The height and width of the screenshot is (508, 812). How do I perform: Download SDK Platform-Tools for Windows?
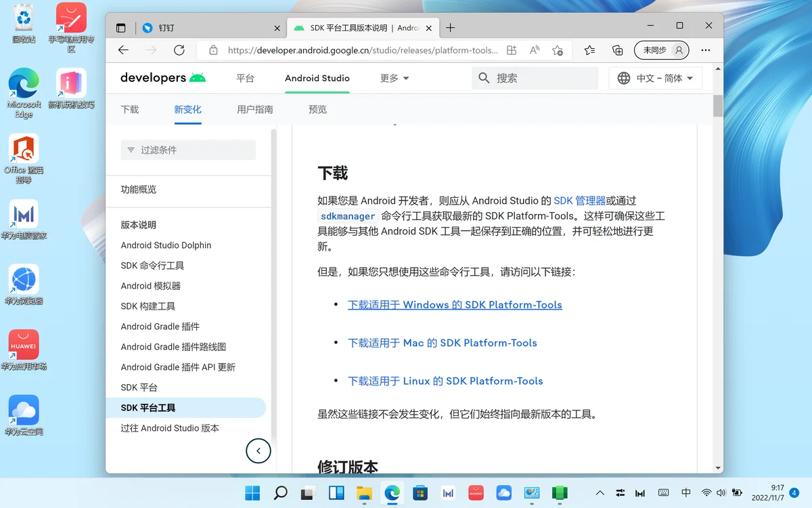pyautogui.click(x=455, y=305)
